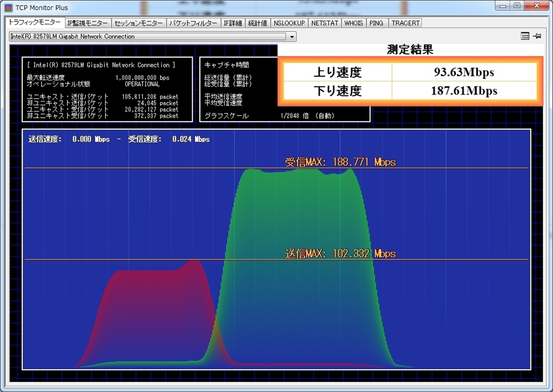
Task: Select the パケットフィルター tab
Action: [x=193, y=23]
